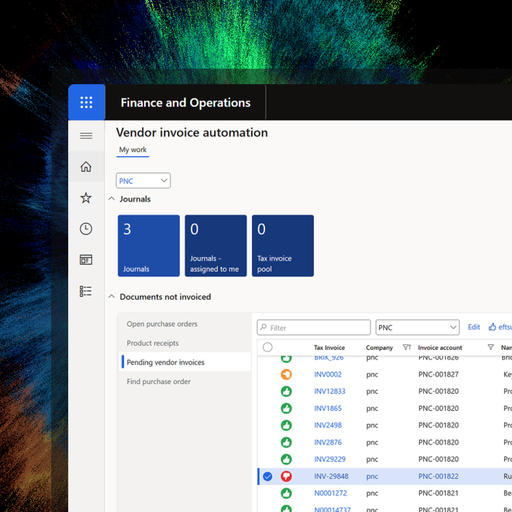Open the PNC company dropdown under My work
The image size is (512, 512).
(143, 181)
